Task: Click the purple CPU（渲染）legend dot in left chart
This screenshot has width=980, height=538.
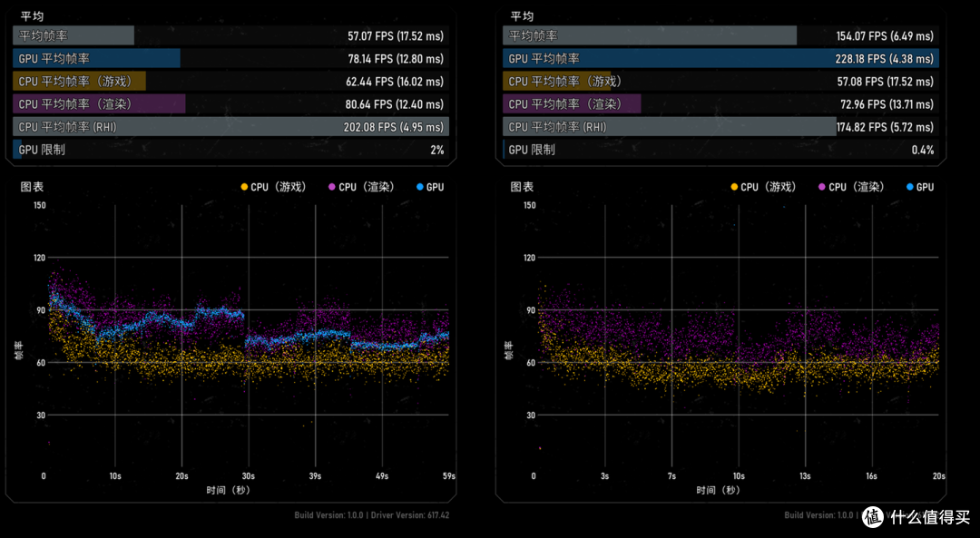Action: point(332,187)
